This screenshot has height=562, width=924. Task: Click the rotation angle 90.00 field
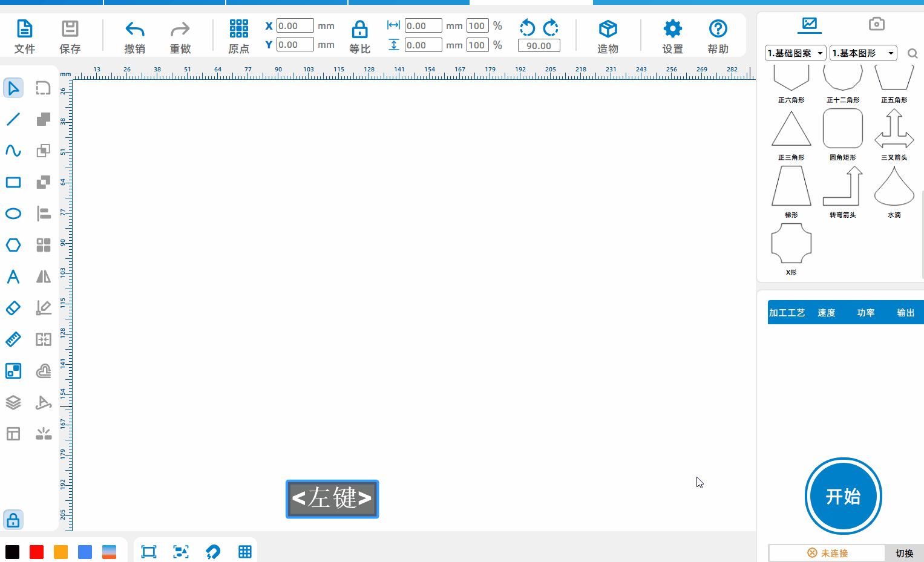(539, 45)
